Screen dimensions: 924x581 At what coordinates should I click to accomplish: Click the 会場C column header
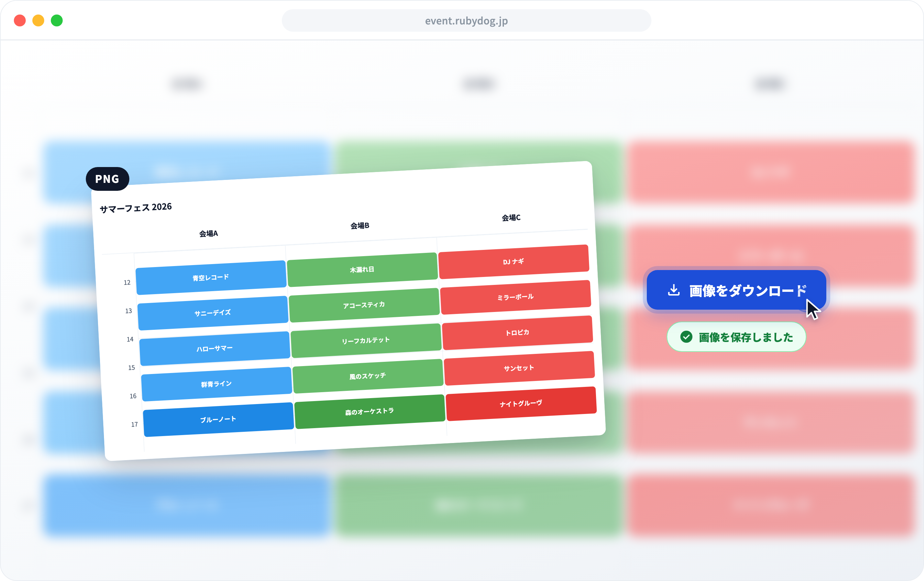511,218
